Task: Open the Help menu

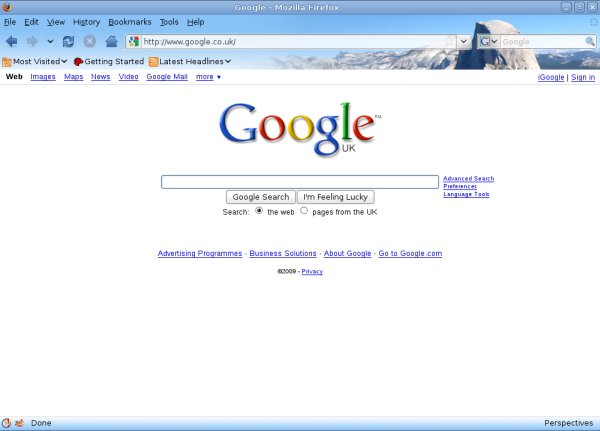Action: click(196, 22)
